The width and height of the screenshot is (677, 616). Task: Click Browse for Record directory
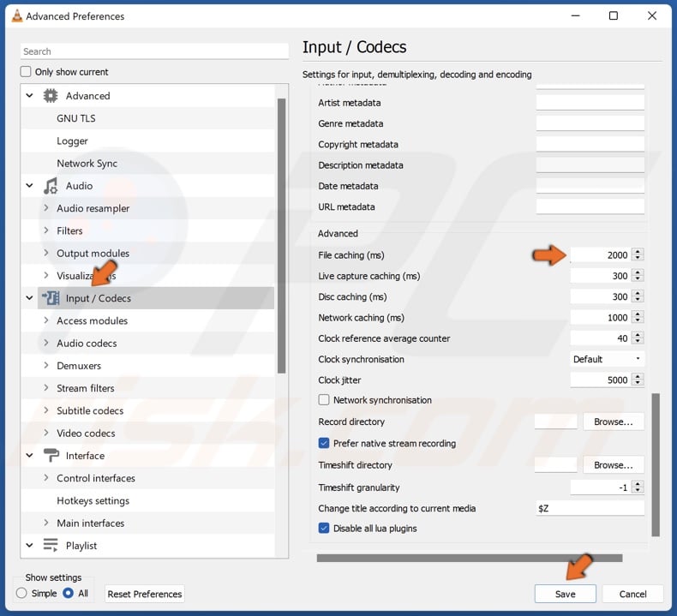click(x=614, y=422)
